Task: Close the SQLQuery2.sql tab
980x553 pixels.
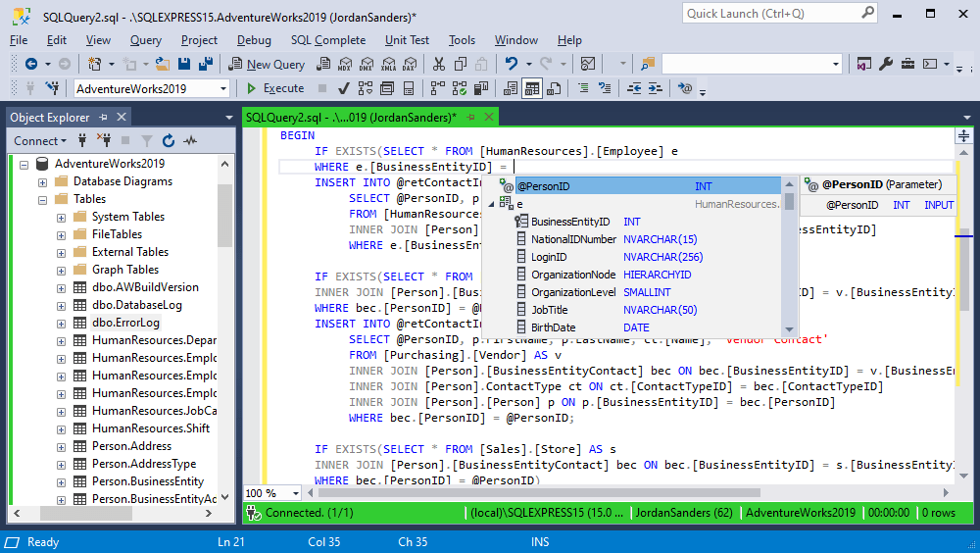Action: point(489,117)
